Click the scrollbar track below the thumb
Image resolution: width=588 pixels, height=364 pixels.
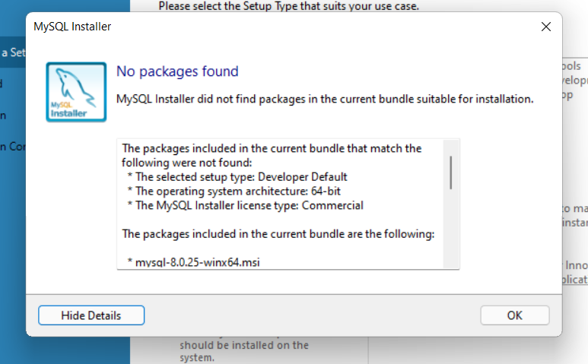coord(451,229)
